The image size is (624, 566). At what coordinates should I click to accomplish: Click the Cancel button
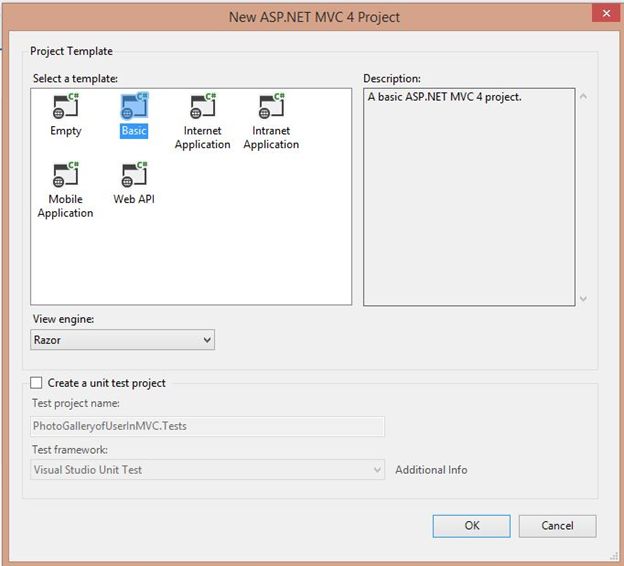(557, 526)
